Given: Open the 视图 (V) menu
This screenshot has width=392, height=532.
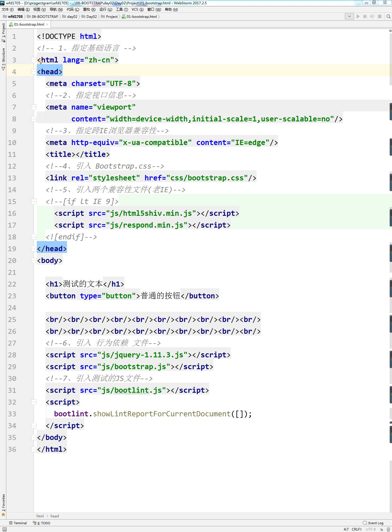Looking at the screenshot, I should pos(40,9).
